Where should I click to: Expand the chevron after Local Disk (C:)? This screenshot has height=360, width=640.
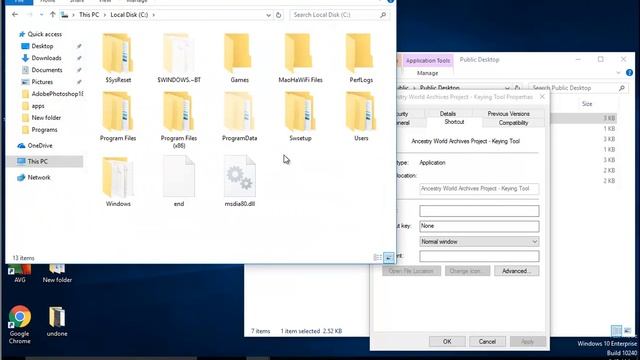click(x=153, y=15)
